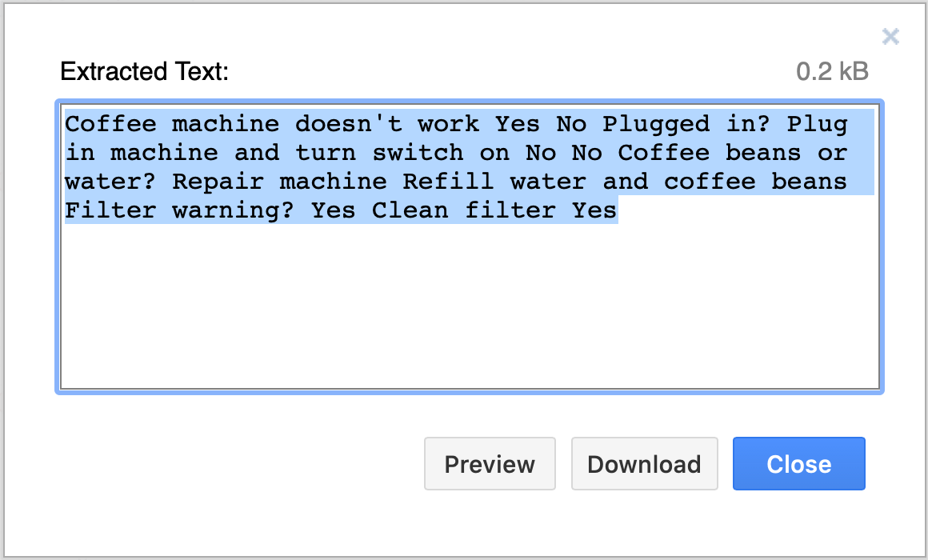This screenshot has width=928, height=560.
Task: Click the Download button
Action: pyautogui.click(x=644, y=464)
